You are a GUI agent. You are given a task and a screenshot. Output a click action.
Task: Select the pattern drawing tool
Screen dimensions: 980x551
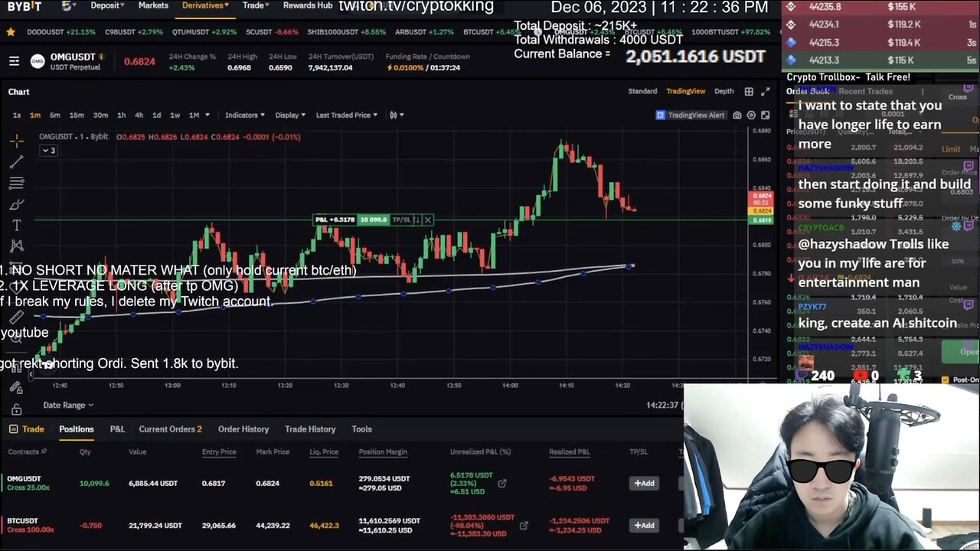coord(16,246)
